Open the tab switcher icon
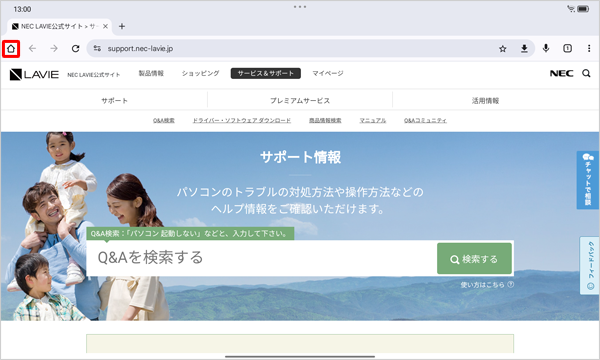 [567, 48]
